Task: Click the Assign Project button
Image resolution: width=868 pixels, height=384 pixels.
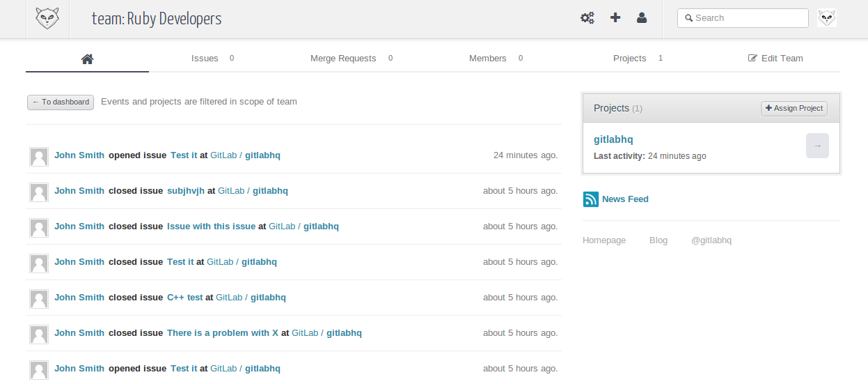Action: 794,108
